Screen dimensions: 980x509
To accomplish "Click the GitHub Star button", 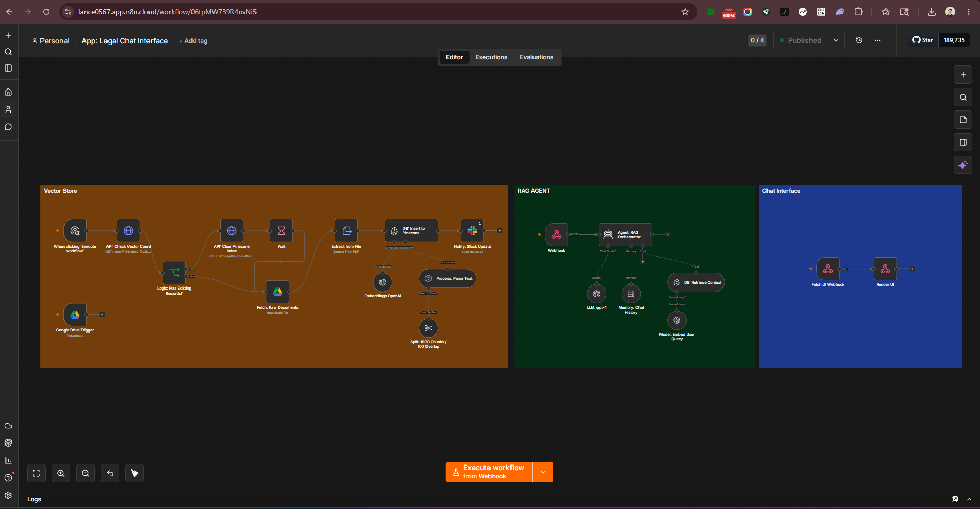I will click(x=923, y=40).
